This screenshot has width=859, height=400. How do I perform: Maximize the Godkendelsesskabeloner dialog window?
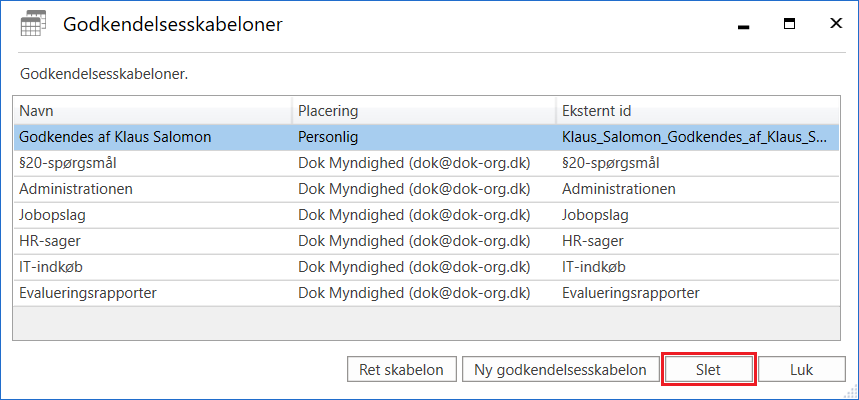pos(789,25)
